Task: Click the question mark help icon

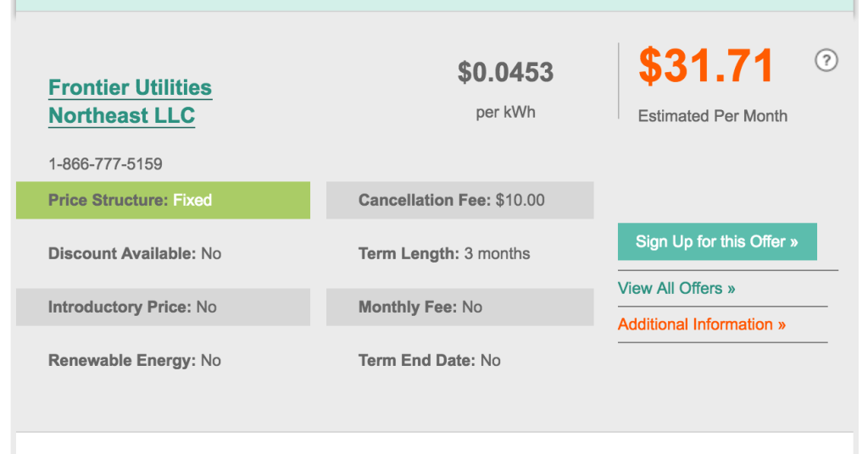Action: coord(826,60)
